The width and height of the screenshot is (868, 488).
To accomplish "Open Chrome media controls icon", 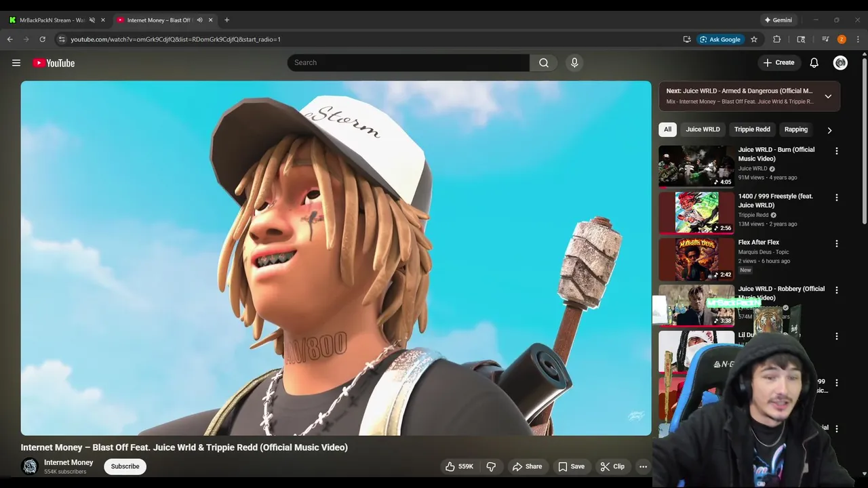I will pyautogui.click(x=825, y=39).
